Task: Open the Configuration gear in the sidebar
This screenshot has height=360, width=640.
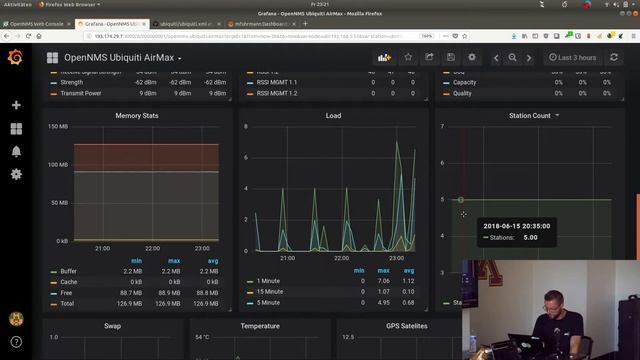Action: click(x=16, y=174)
